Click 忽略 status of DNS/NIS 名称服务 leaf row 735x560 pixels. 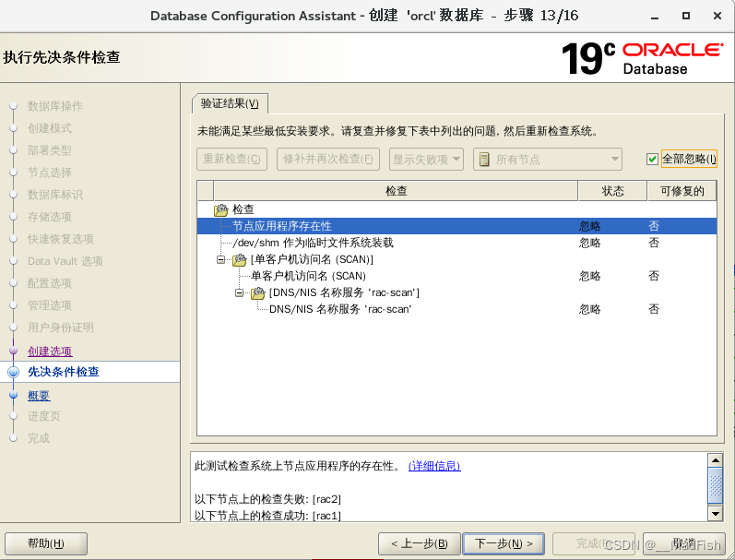pos(589,309)
